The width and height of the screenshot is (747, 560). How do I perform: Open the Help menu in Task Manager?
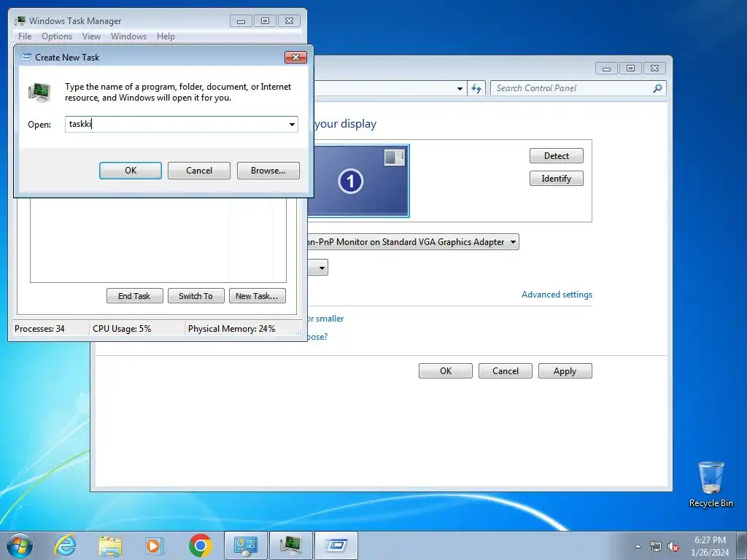tap(166, 36)
